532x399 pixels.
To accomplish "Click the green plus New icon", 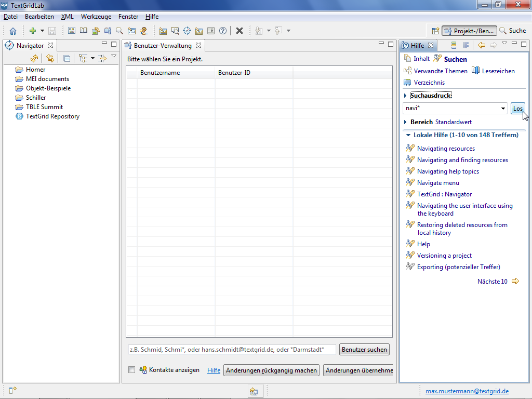I will point(33,31).
